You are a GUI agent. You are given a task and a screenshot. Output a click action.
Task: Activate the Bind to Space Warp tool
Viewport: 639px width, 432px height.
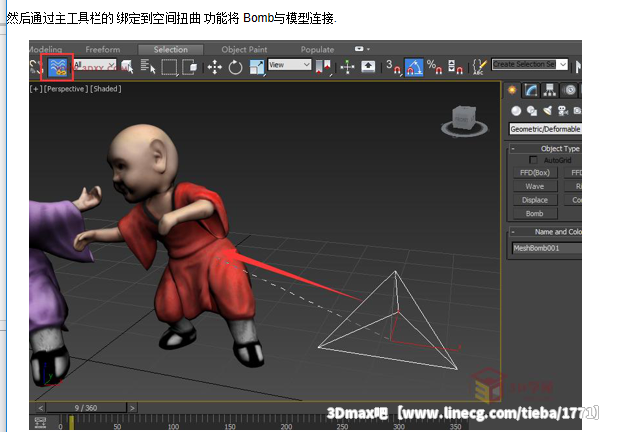[x=57, y=67]
